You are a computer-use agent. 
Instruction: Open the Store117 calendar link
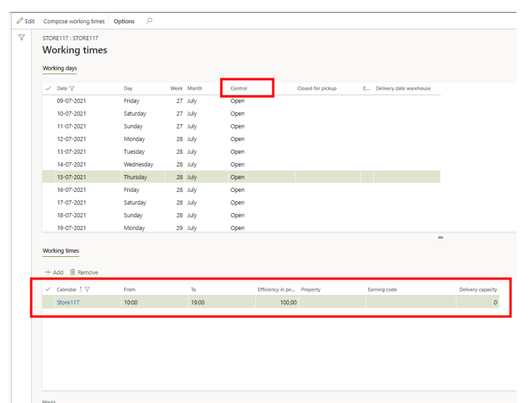68,303
